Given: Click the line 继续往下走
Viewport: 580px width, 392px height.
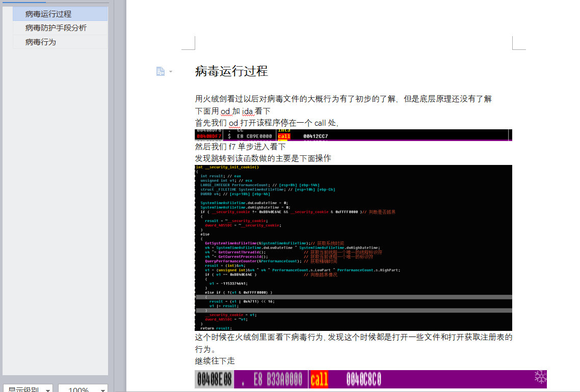Looking at the screenshot, I should point(215,361).
